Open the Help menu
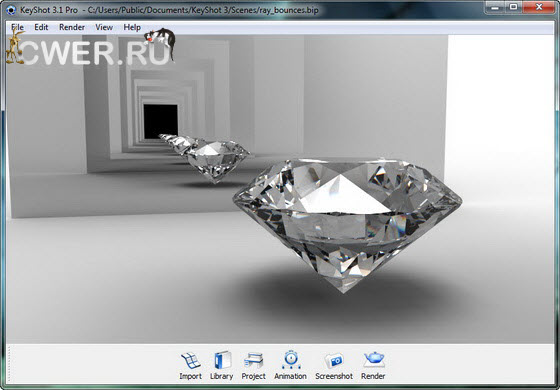Screen dimensions: 560x390 coord(132,27)
